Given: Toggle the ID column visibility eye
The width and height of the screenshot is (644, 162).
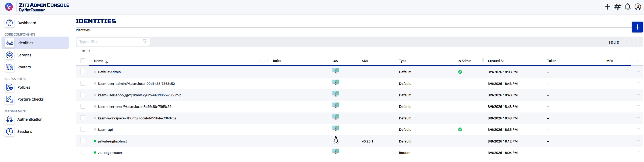Looking at the screenshot, I should [x=83, y=51].
